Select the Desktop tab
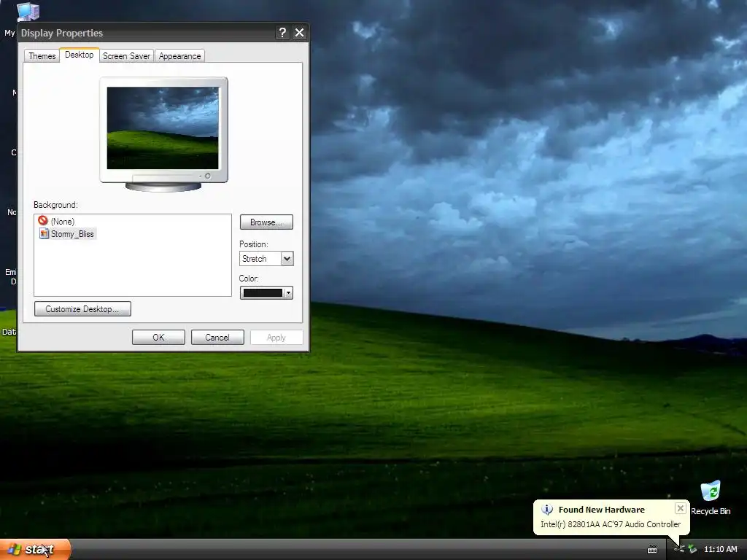 [x=79, y=55]
